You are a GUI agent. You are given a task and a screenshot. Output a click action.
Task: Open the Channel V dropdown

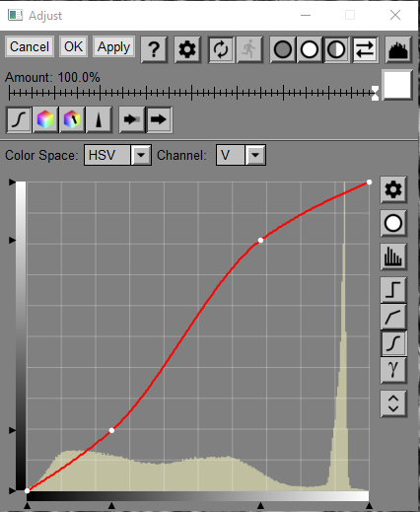241,155
